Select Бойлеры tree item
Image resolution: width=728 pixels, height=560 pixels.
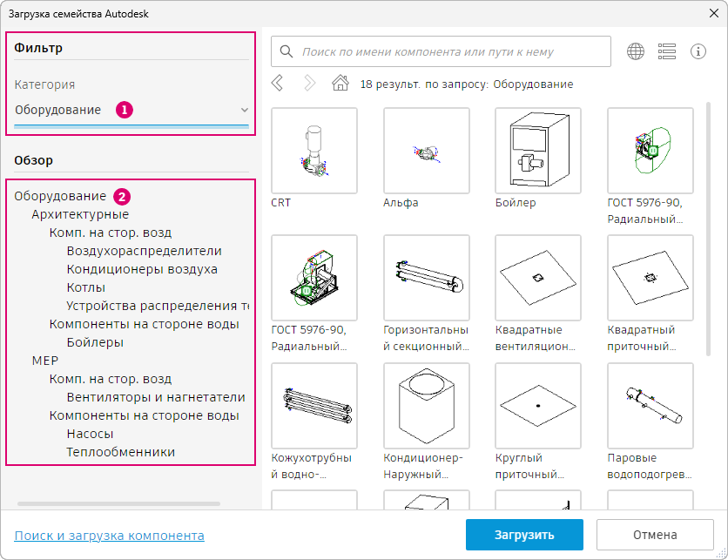coord(95,342)
